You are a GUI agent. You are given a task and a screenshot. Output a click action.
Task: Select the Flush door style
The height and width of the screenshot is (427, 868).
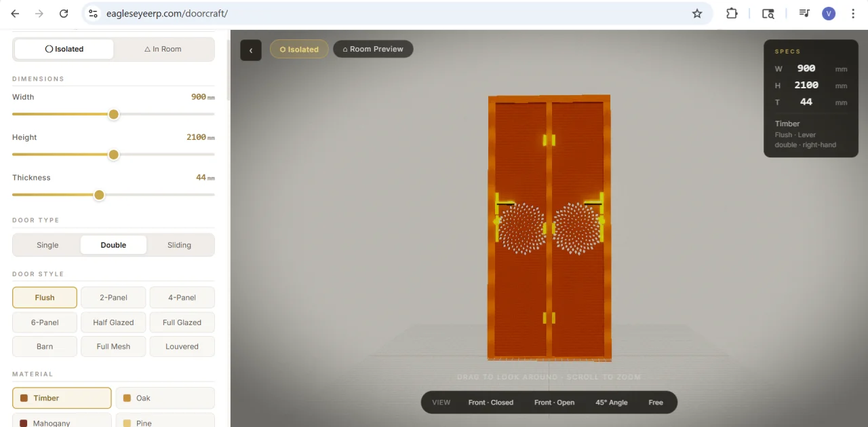[x=45, y=297]
